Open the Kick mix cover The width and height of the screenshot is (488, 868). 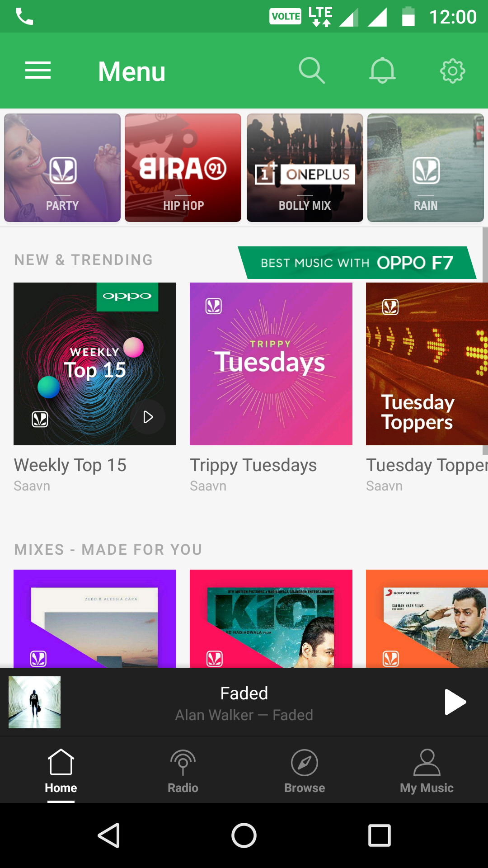tap(271, 618)
